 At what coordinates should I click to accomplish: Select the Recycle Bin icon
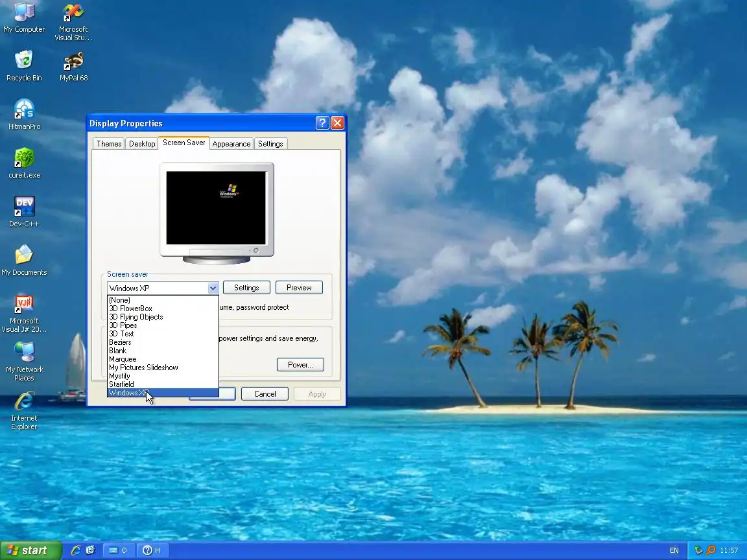(x=24, y=65)
